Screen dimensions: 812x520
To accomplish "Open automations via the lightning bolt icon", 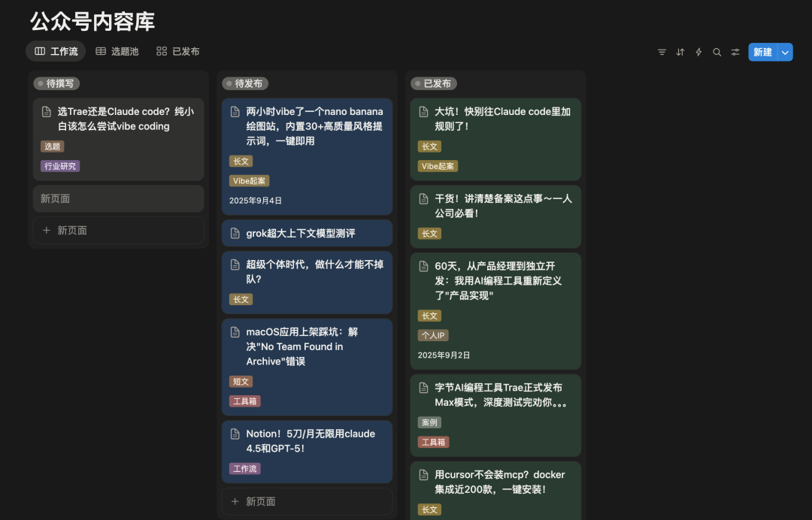I will (x=698, y=52).
